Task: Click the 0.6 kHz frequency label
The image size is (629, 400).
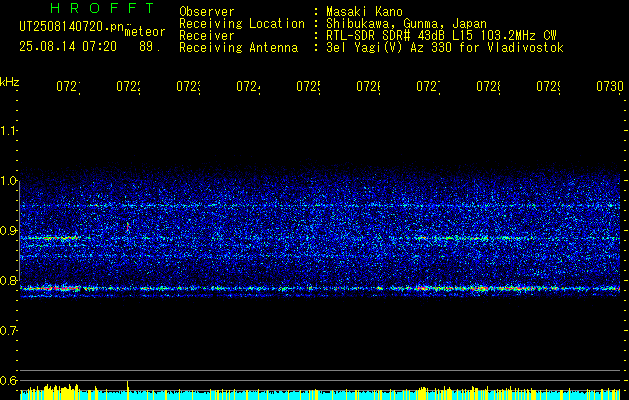Action: (9, 380)
